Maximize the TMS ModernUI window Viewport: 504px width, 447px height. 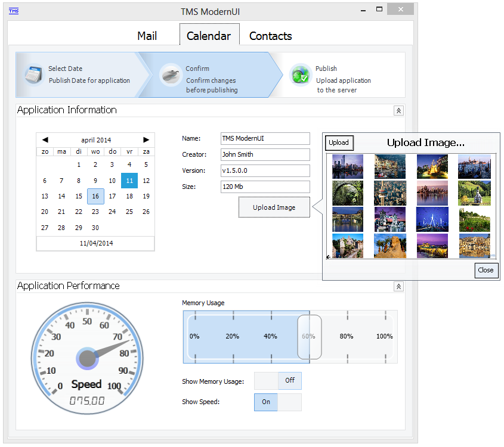click(x=379, y=10)
